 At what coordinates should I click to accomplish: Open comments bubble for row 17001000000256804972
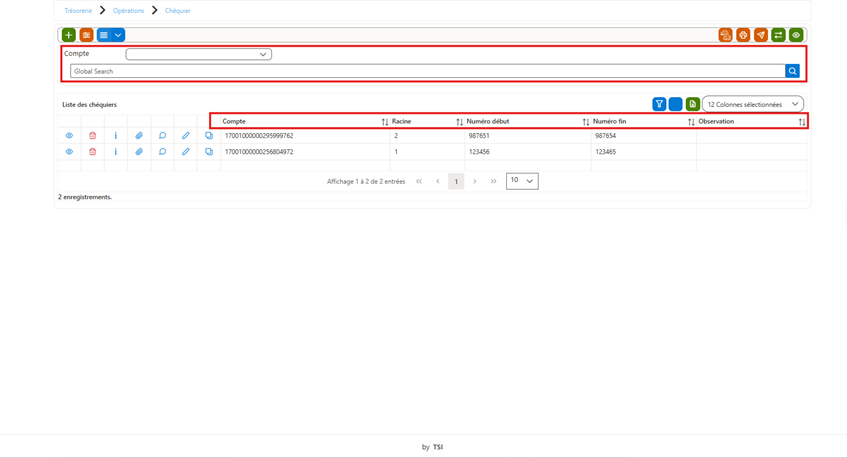pos(162,152)
